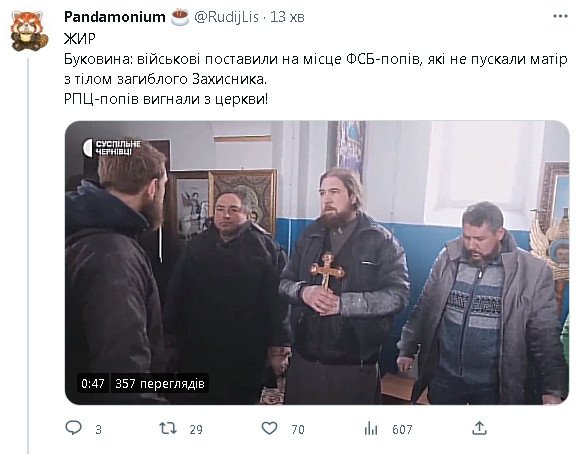Click the share upload arrow icon
This screenshot has height=454, width=579.
[479, 428]
